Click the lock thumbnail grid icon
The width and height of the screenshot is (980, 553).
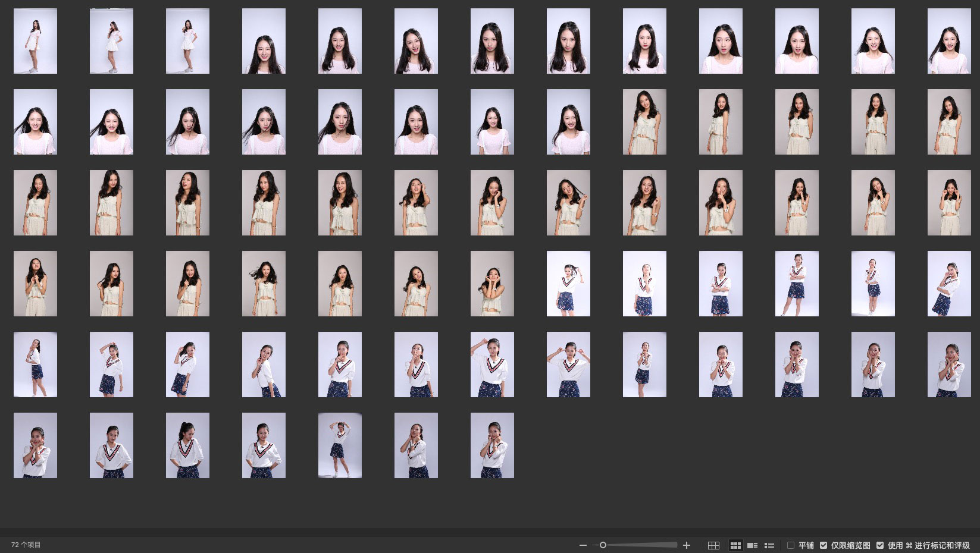(x=713, y=545)
